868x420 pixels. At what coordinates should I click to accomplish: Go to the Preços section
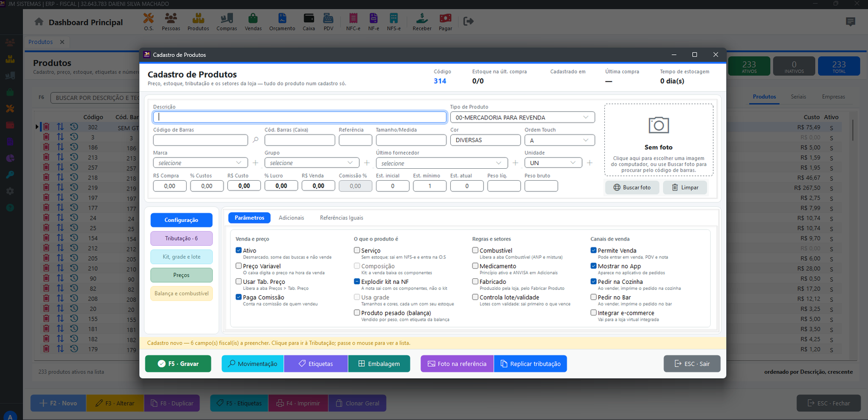point(181,275)
